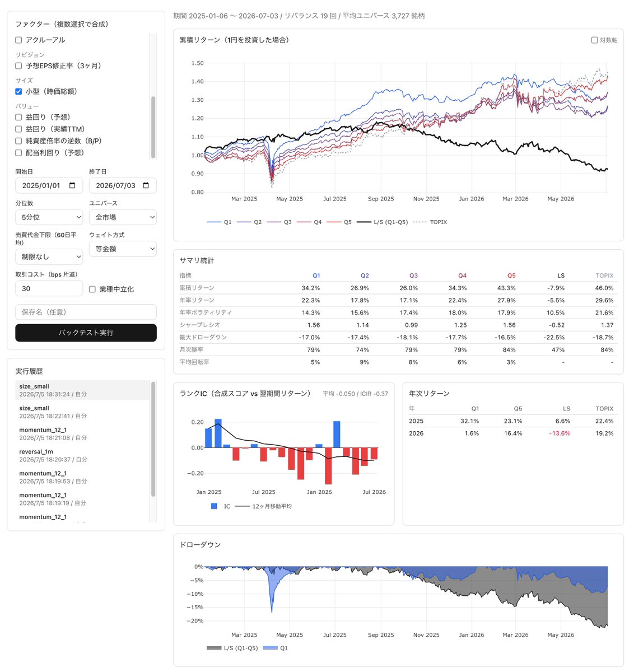Click factor list vertical scrollbar
Image resolution: width=629 pixels, height=672 pixels.
[x=153, y=127]
